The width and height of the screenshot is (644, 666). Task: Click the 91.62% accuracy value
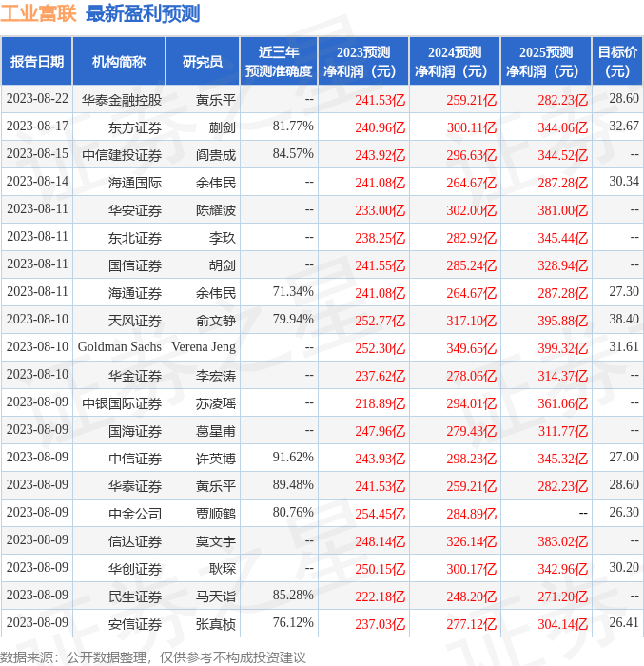pos(293,458)
